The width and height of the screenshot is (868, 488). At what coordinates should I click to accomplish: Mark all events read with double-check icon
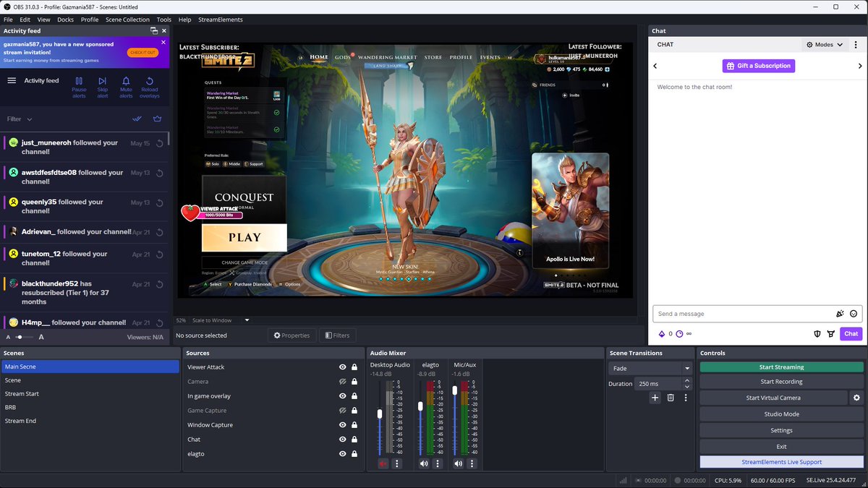137,119
